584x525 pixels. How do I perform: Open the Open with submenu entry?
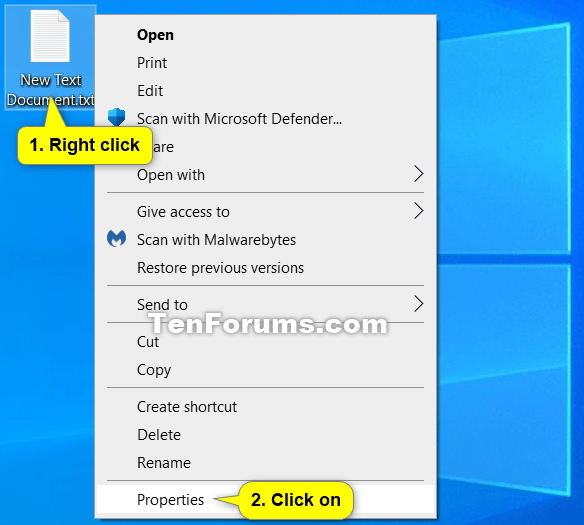click(x=266, y=175)
